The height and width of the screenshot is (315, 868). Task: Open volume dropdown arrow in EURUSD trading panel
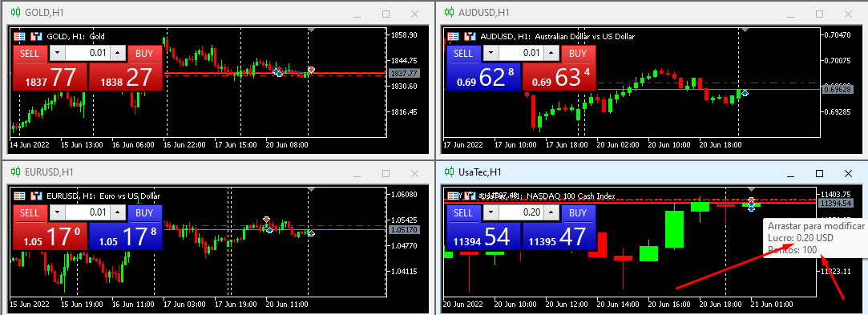(58, 212)
